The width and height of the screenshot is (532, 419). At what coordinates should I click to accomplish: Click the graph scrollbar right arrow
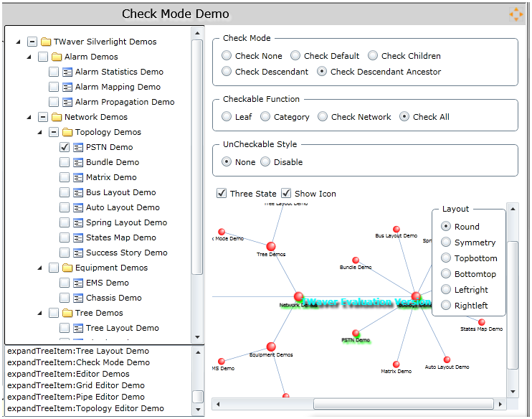click(x=500, y=404)
